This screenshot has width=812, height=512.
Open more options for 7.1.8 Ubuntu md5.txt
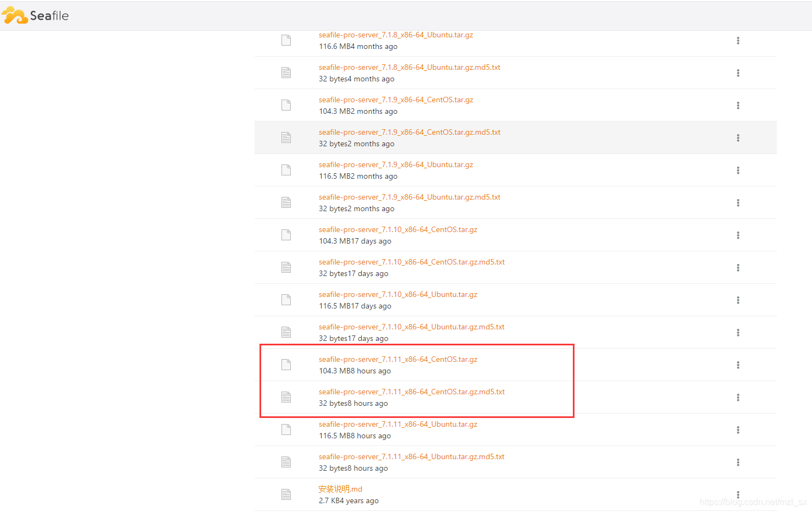(738, 73)
